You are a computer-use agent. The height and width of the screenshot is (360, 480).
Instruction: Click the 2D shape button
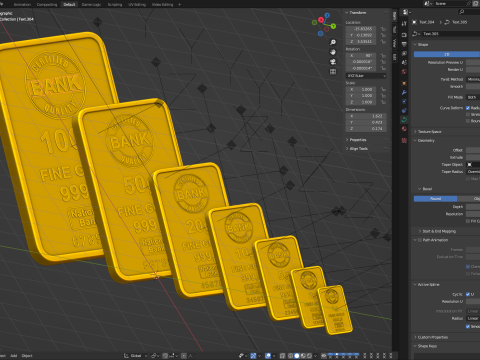pos(447,54)
